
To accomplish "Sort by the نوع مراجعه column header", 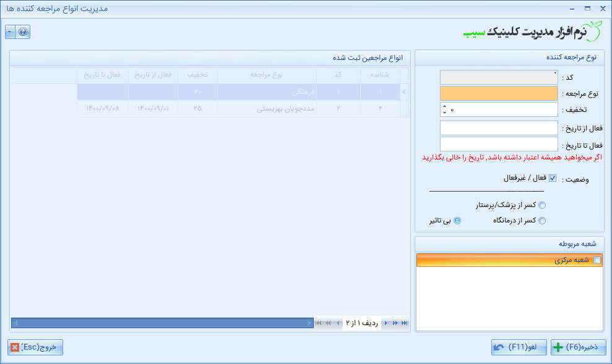I will pyautogui.click(x=266, y=75).
